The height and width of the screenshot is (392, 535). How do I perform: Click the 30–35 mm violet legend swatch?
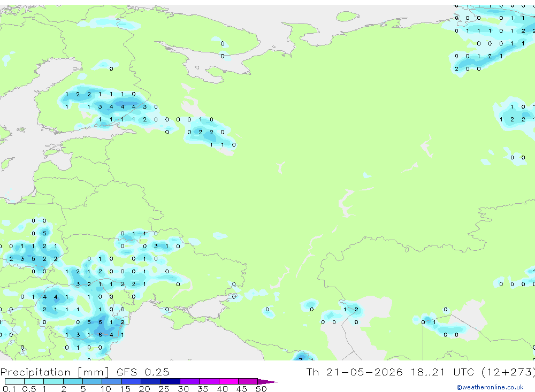pyautogui.click(x=190, y=381)
